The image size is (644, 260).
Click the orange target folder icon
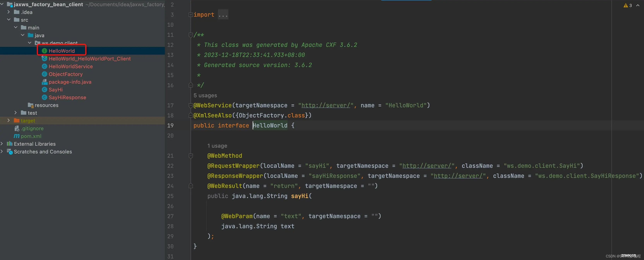tap(16, 121)
